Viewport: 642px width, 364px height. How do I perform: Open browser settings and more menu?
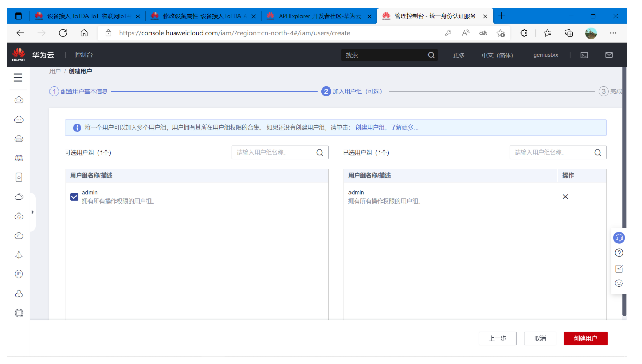click(x=613, y=33)
